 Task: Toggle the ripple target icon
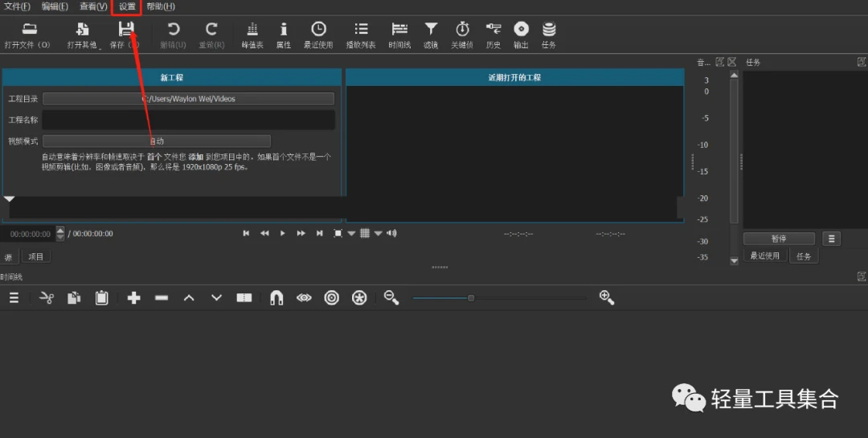[x=332, y=298]
